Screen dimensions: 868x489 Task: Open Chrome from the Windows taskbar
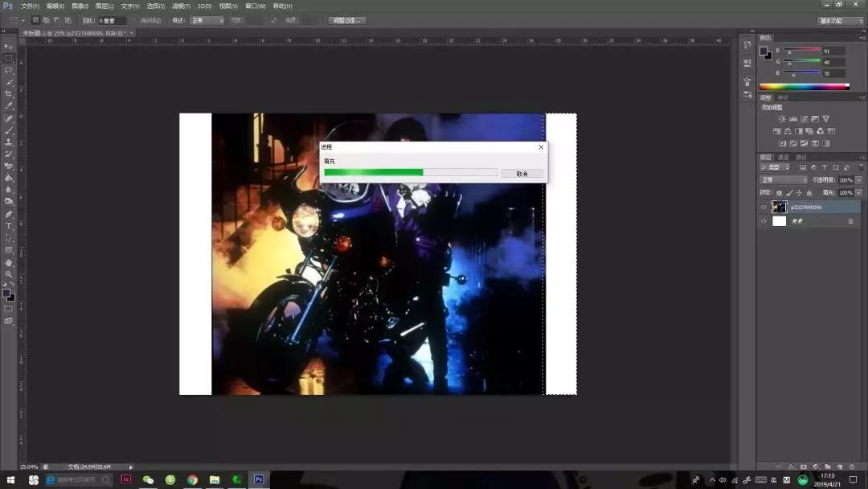click(192, 479)
